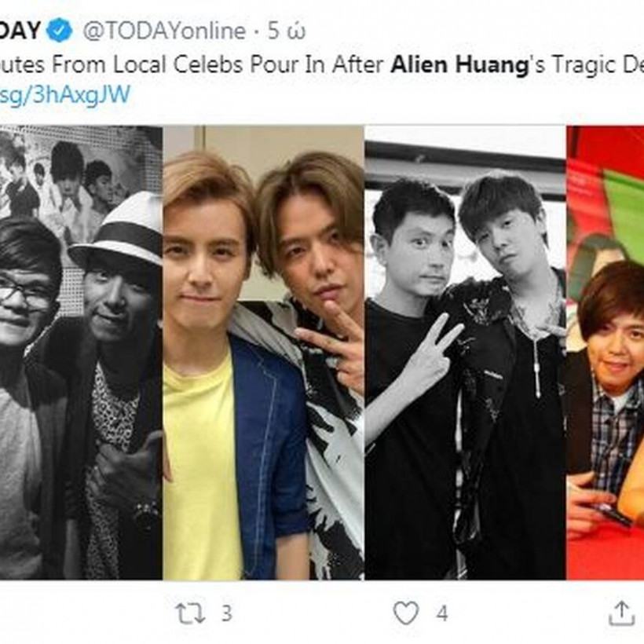Image resolution: width=644 pixels, height=644 pixels.
Task: Open the @TODAYonline handle profile
Action: (164, 31)
